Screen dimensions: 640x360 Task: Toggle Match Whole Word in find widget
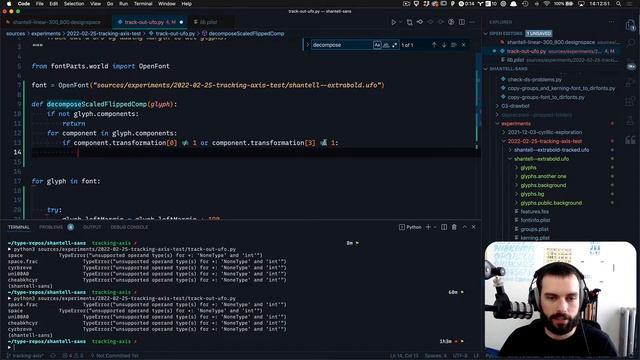pos(386,45)
